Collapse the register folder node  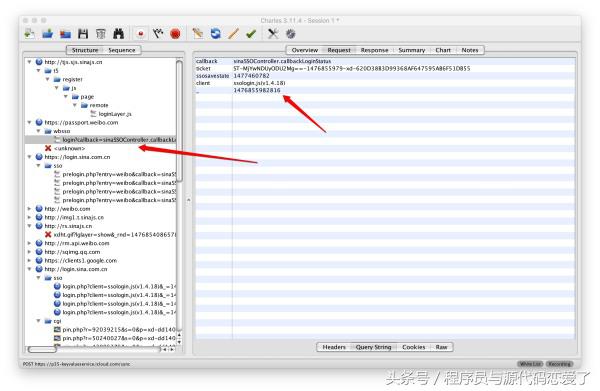[47, 79]
